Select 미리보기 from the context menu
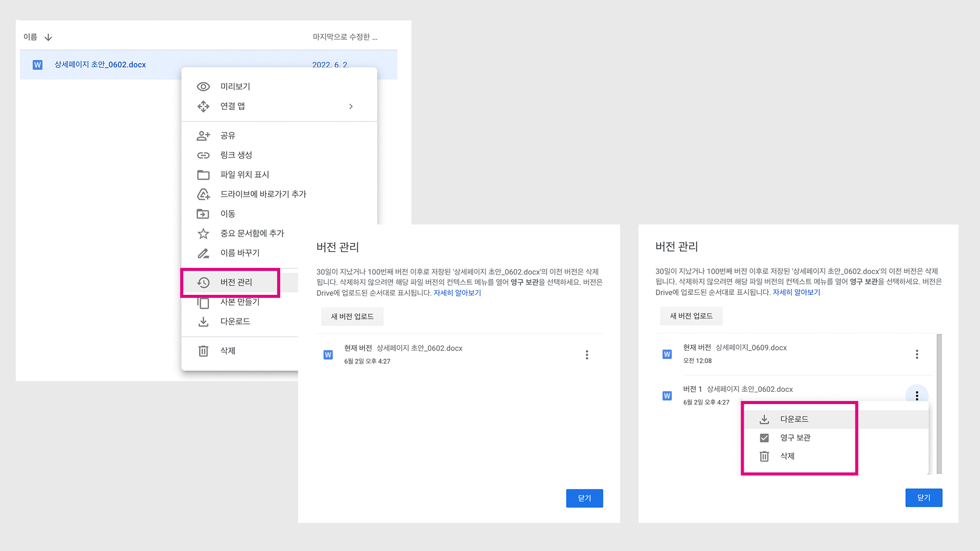The height and width of the screenshot is (551, 980). [x=235, y=86]
